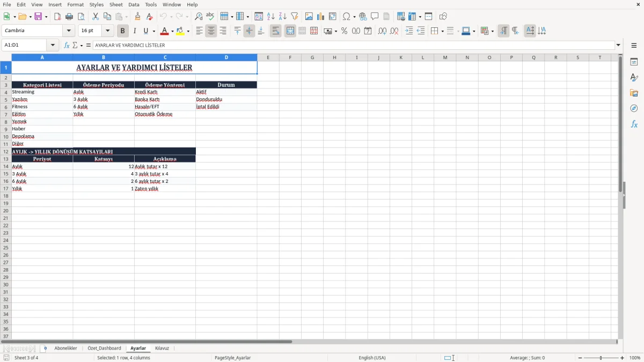Open Find & Replace tool
The height and width of the screenshot is (362, 644).
tap(199, 17)
